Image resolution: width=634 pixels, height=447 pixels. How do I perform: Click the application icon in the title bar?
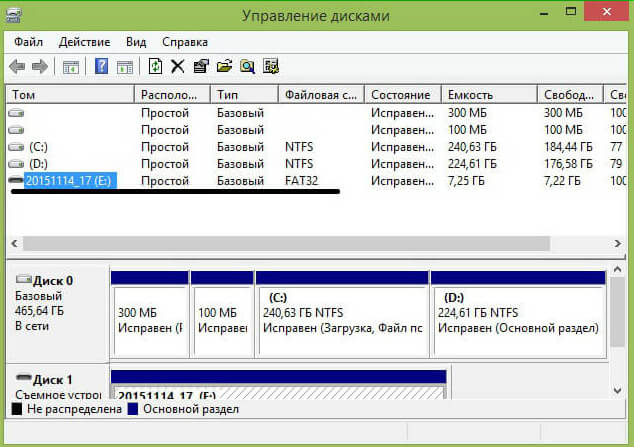pyautogui.click(x=13, y=15)
